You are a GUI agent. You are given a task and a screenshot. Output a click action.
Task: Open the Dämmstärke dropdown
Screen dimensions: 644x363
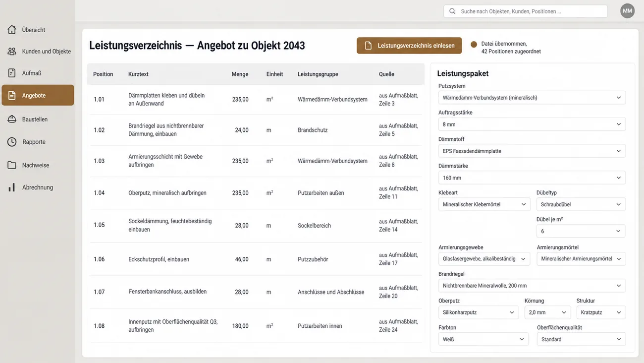click(x=532, y=178)
